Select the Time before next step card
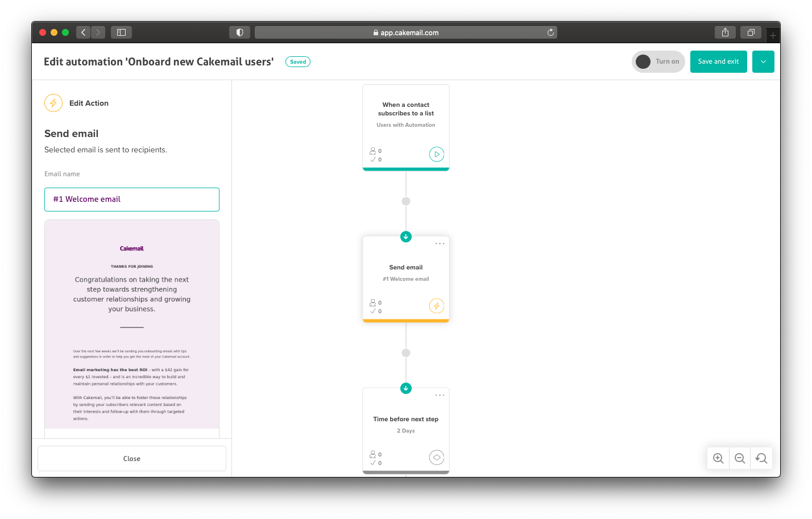This screenshot has width=812, height=519. tap(406, 431)
